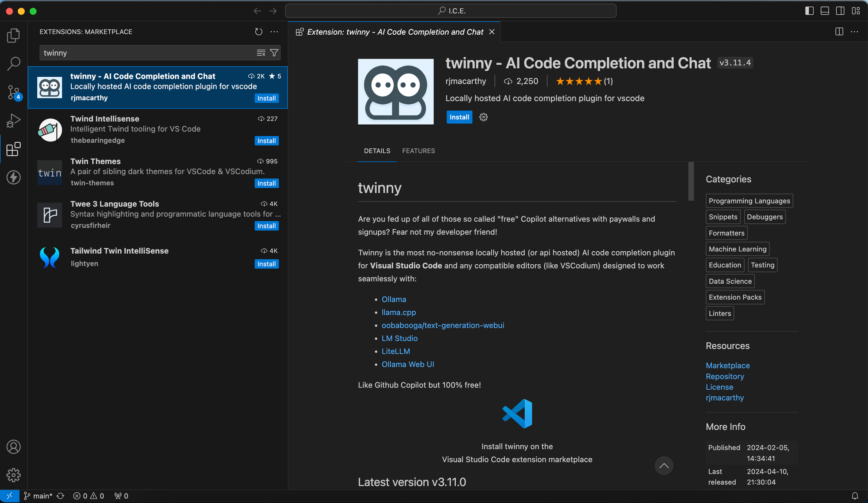Click the manage gear beside Install button
This screenshot has width=868, height=503.
pyautogui.click(x=483, y=117)
